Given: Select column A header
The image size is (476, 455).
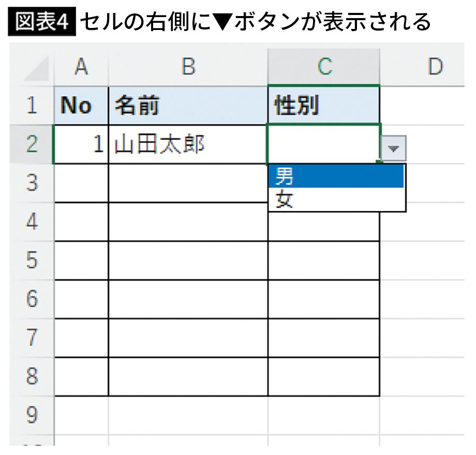Looking at the screenshot, I should tap(81, 67).
